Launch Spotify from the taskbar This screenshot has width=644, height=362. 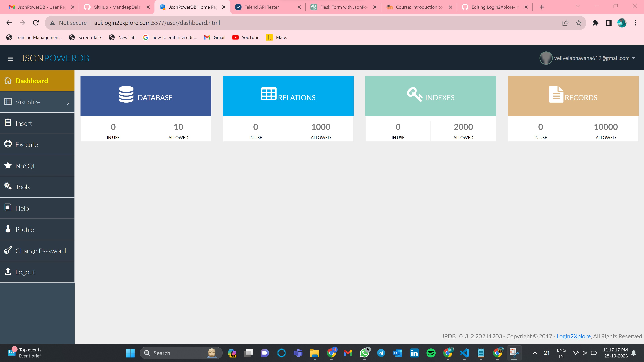tap(431, 353)
